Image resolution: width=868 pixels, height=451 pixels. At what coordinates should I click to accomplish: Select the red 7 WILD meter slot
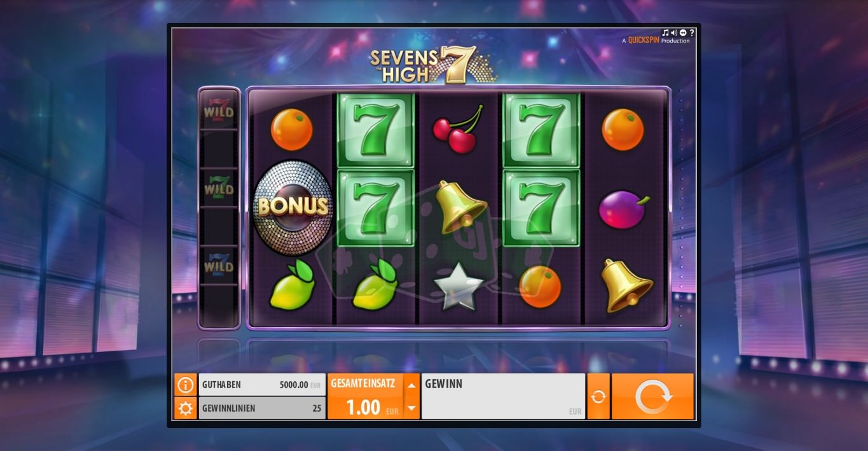pos(219,110)
